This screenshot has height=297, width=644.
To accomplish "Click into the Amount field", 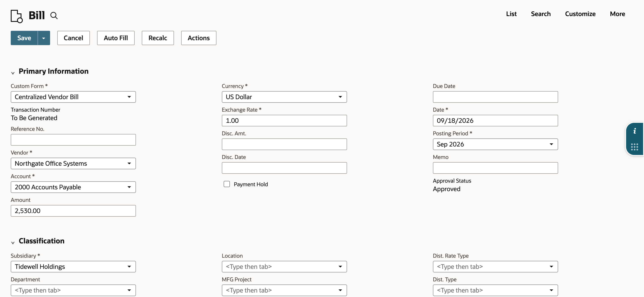I will (73, 211).
